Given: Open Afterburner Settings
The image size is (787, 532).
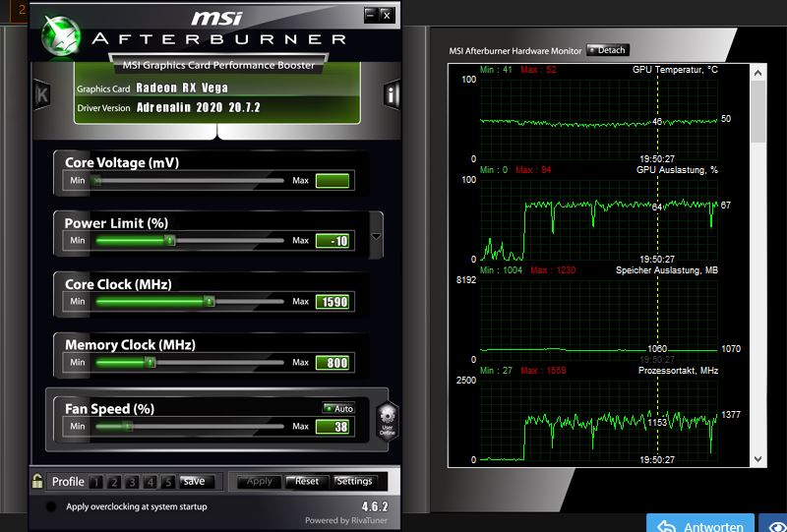Looking at the screenshot, I should click(354, 481).
